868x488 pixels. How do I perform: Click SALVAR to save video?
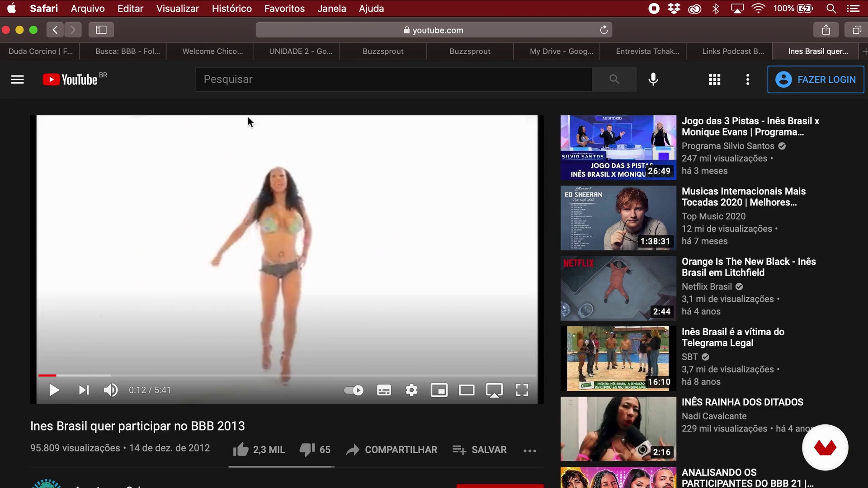(479, 450)
